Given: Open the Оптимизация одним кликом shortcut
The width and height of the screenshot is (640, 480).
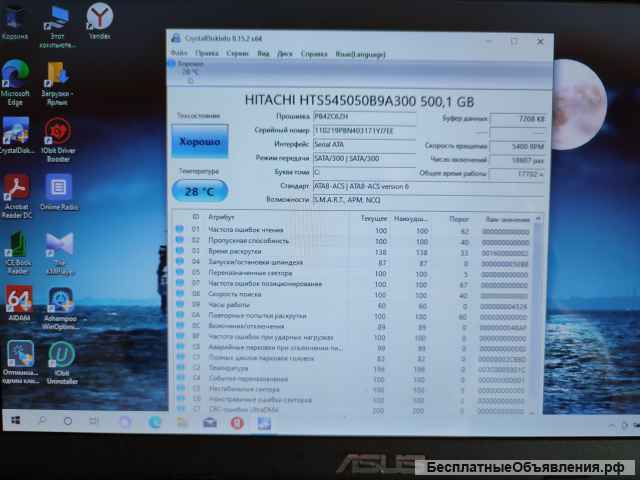Looking at the screenshot, I should 20,362.
